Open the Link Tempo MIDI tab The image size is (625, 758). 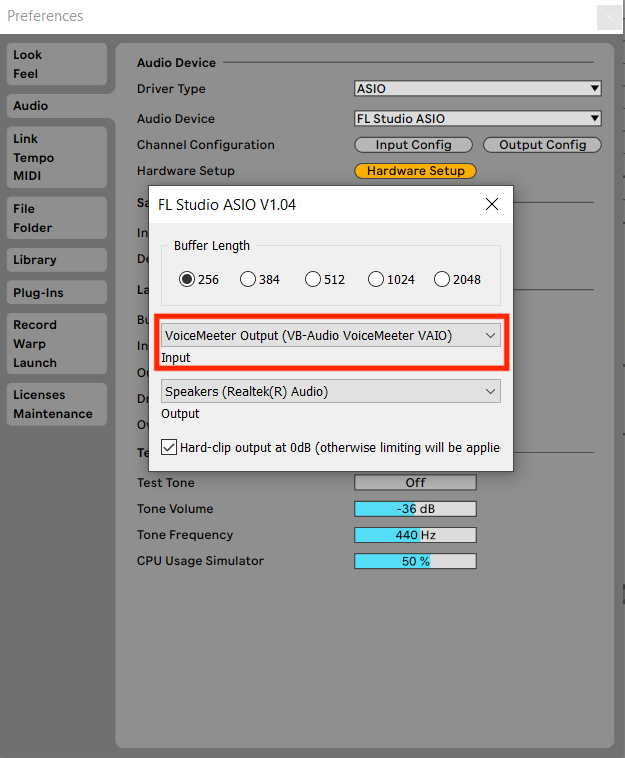click(x=56, y=157)
